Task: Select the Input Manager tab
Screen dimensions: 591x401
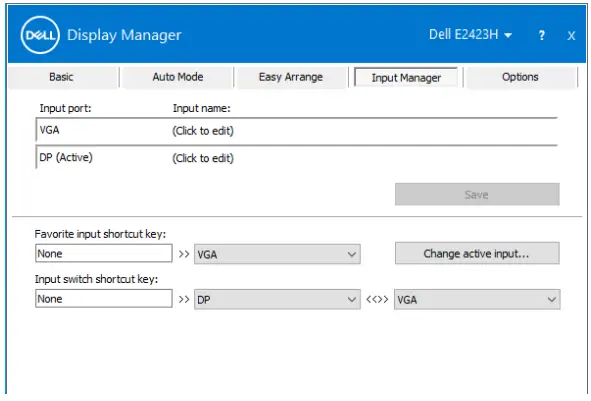Action: (406, 78)
